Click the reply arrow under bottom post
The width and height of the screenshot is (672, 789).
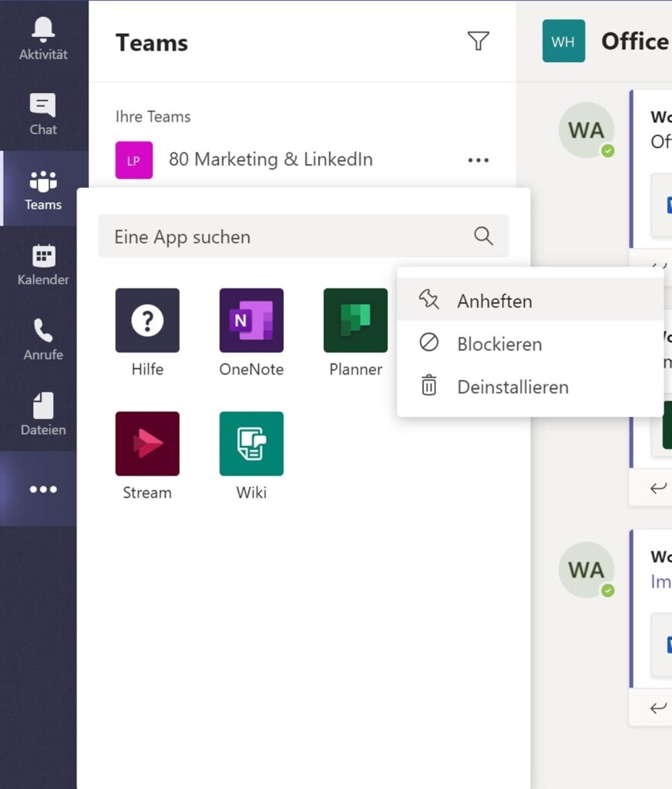(x=658, y=708)
